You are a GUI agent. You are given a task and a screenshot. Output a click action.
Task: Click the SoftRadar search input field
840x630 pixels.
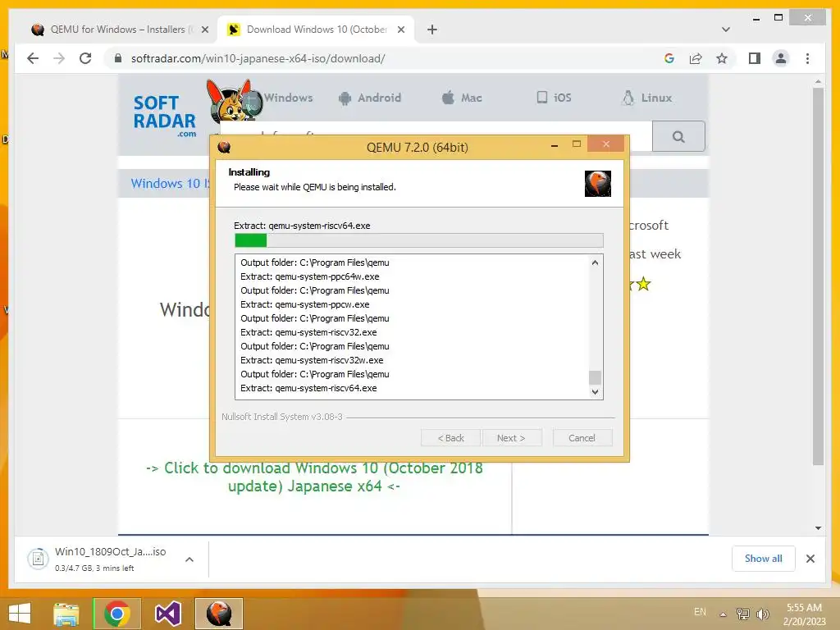436,129
